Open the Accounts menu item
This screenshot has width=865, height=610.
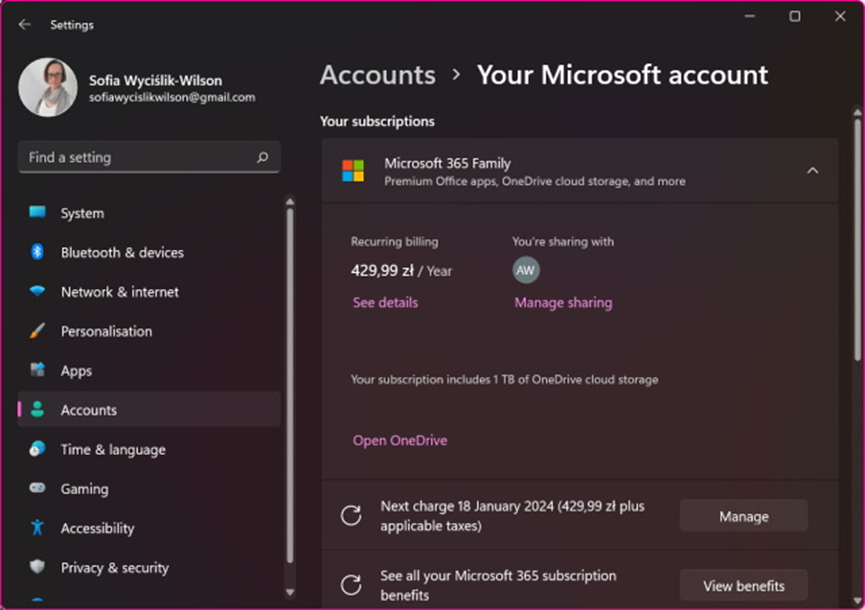[89, 410]
